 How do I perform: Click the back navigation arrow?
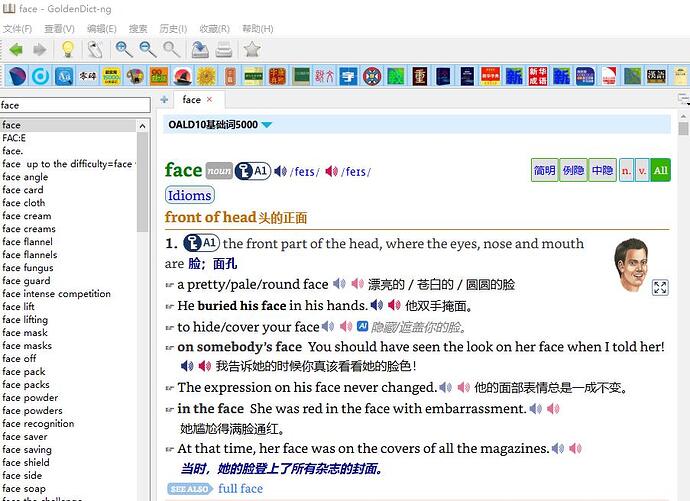[15, 49]
